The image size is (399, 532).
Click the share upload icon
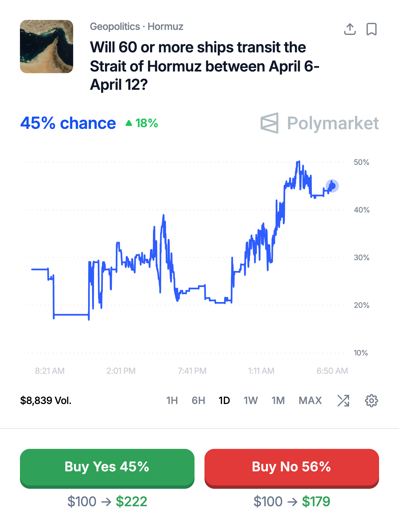pos(350,29)
